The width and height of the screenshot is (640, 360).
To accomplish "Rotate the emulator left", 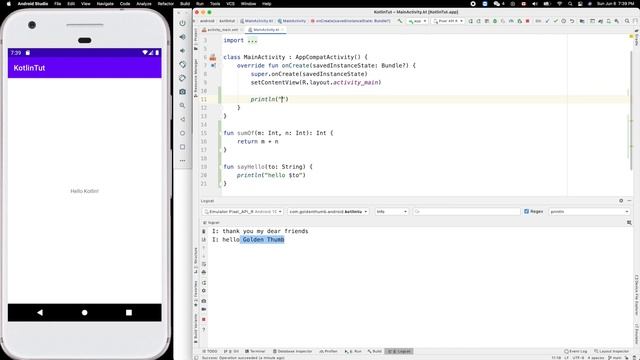I will click(182, 64).
